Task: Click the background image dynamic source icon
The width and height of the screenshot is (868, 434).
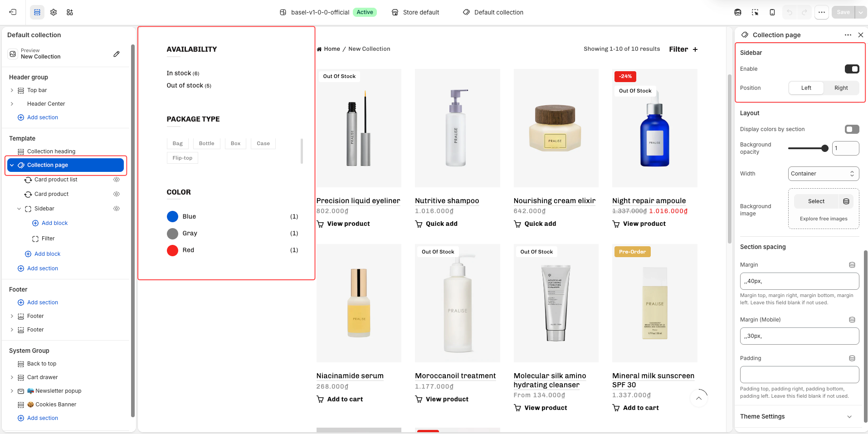Action: tap(846, 201)
